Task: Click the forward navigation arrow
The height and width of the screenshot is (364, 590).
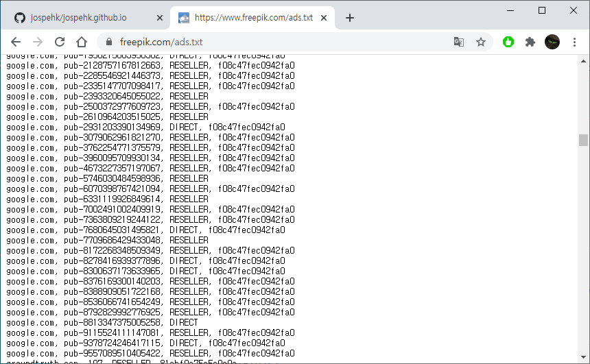Action: tap(38, 42)
